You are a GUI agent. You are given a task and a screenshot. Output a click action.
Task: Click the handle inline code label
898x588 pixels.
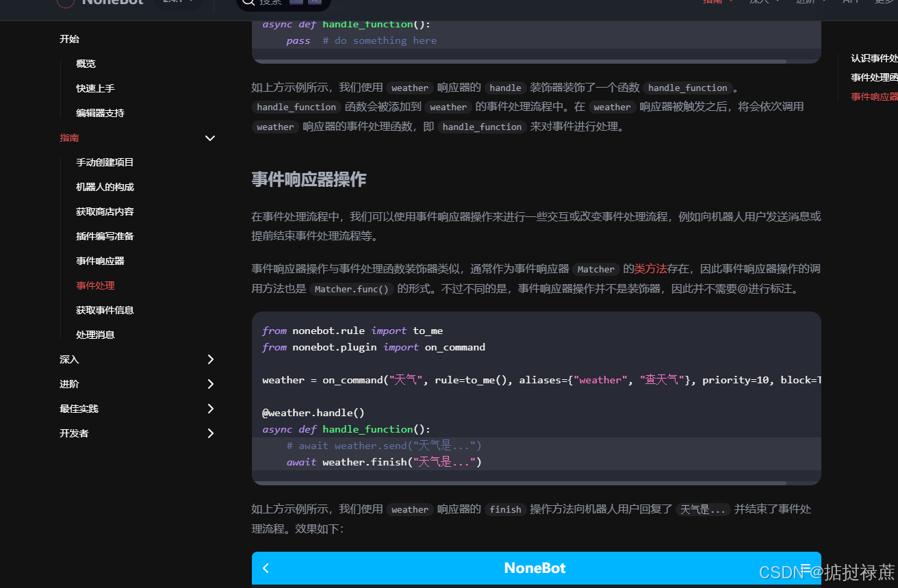506,88
